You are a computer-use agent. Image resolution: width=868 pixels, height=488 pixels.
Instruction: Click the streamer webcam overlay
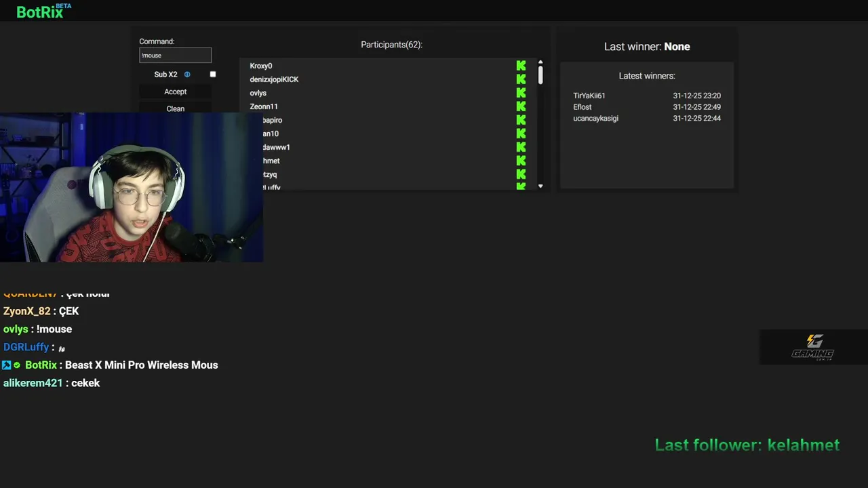click(x=132, y=188)
